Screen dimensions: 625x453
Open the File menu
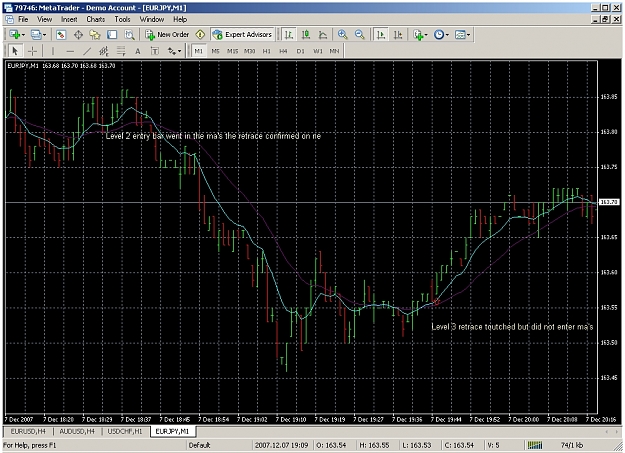23,19
